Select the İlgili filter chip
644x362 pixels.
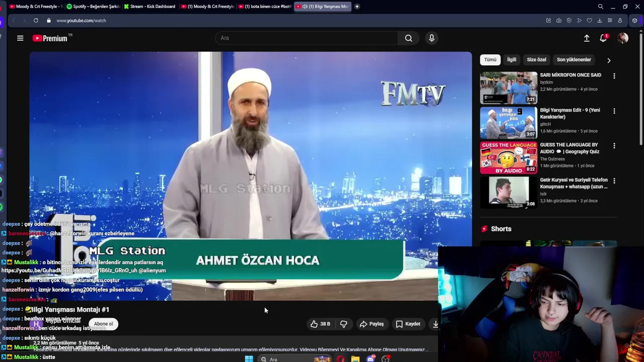click(x=512, y=60)
